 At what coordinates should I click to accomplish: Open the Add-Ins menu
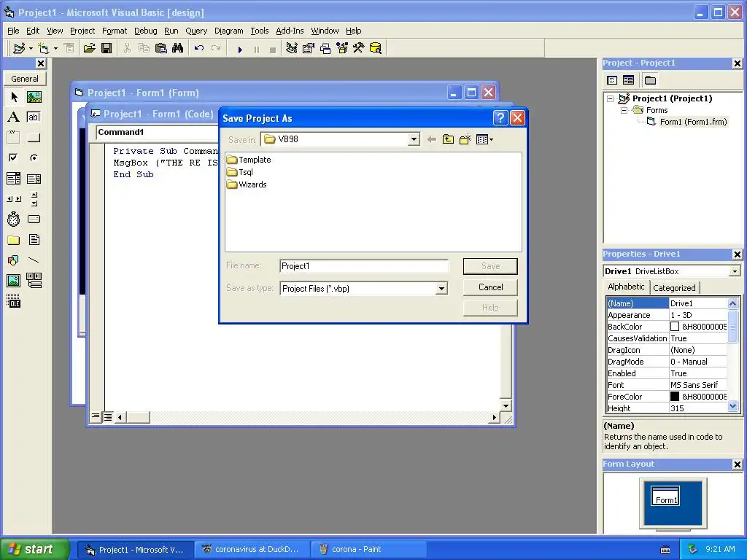pyautogui.click(x=290, y=31)
